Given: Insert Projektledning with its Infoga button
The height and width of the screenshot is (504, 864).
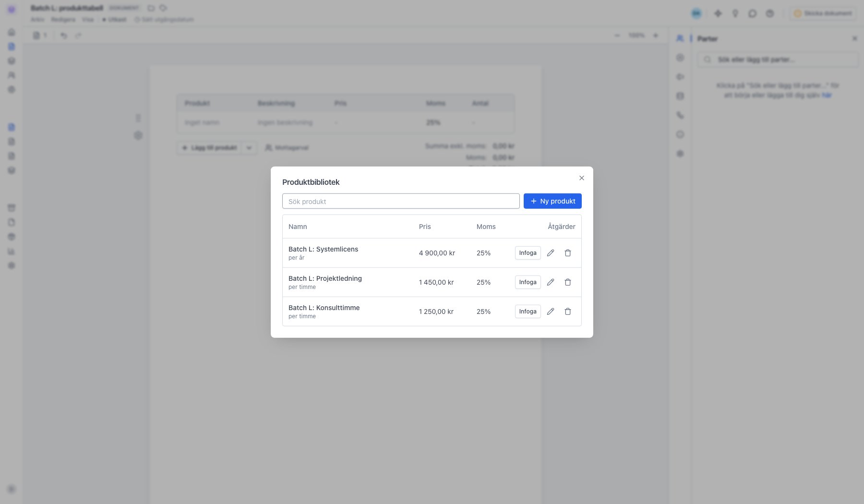Looking at the screenshot, I should point(528,282).
